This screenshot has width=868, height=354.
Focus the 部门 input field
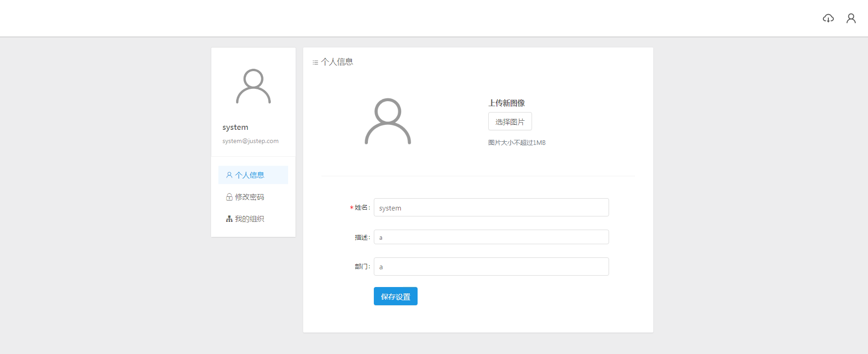(x=491, y=267)
